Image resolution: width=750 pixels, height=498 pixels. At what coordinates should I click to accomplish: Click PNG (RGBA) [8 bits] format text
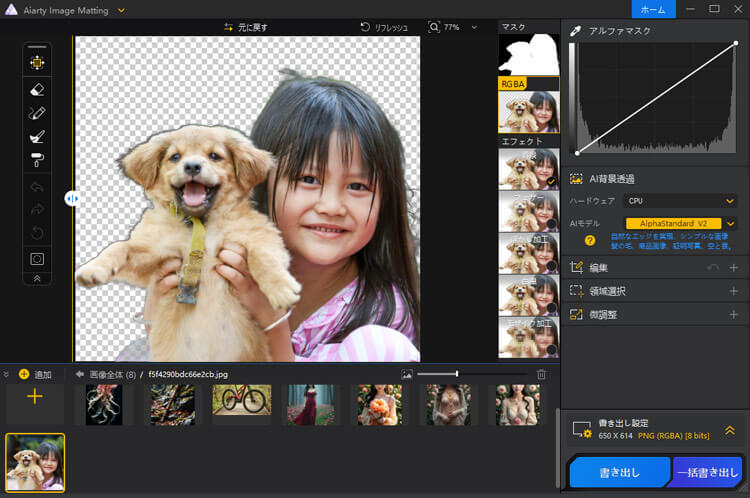pyautogui.click(x=673, y=436)
